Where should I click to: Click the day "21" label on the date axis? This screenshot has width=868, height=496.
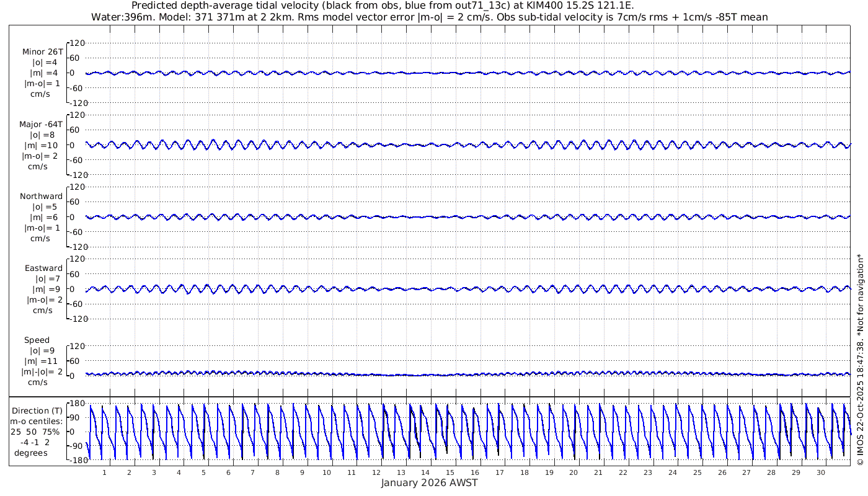click(598, 472)
